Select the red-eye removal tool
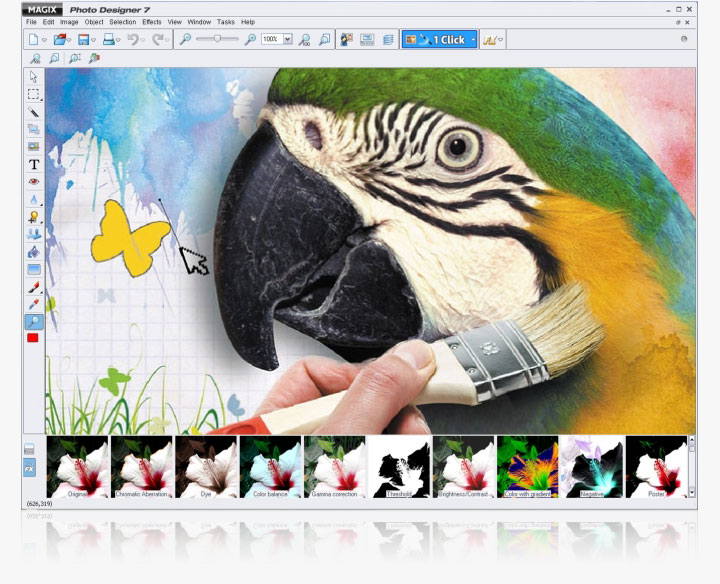This screenshot has height=584, width=720. (34, 182)
